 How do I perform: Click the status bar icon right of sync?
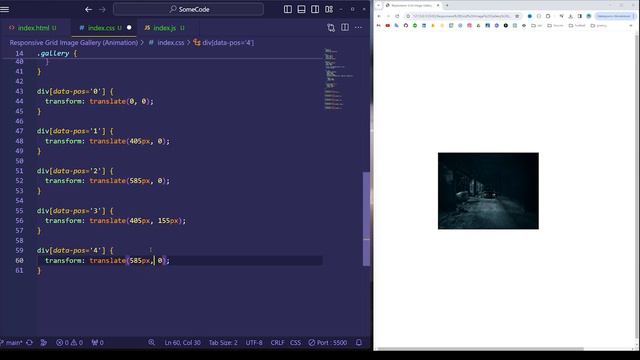coord(44,342)
